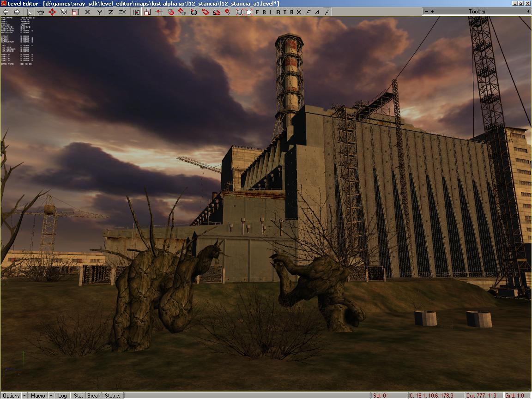The width and height of the screenshot is (532, 399).
Task: Toggle the non-uniform scale icon
Action: point(147,12)
